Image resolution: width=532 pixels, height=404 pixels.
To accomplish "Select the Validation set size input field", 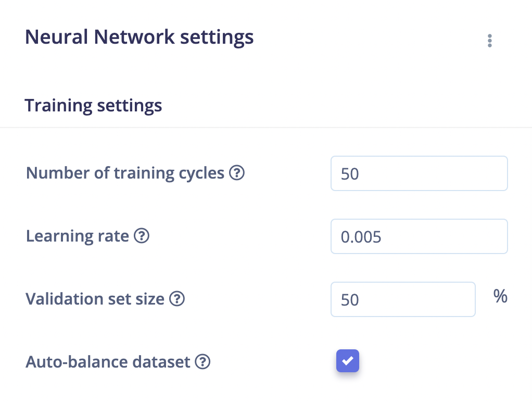I will (x=403, y=299).
